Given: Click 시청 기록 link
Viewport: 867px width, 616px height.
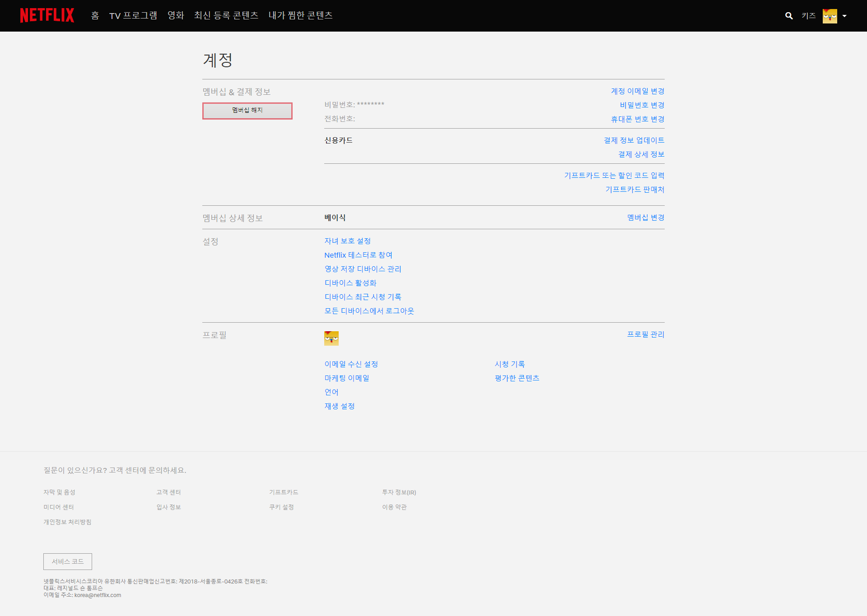Looking at the screenshot, I should point(509,364).
